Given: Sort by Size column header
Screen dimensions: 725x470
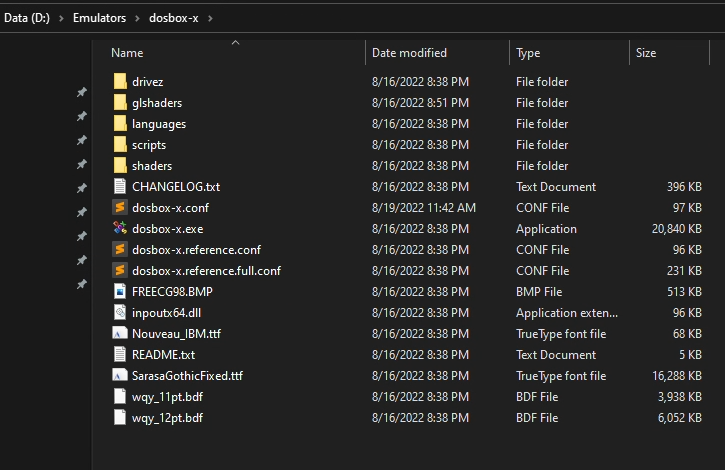Looking at the screenshot, I should pos(646,53).
